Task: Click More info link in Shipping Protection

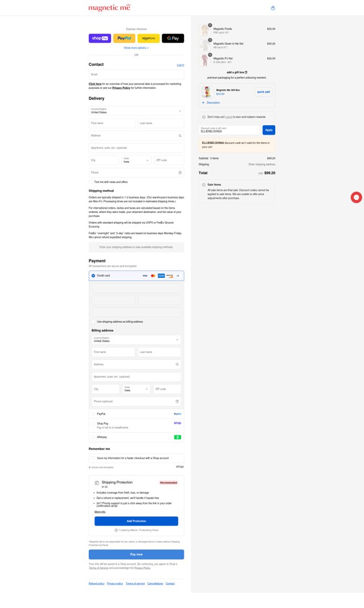Action: tap(100, 512)
